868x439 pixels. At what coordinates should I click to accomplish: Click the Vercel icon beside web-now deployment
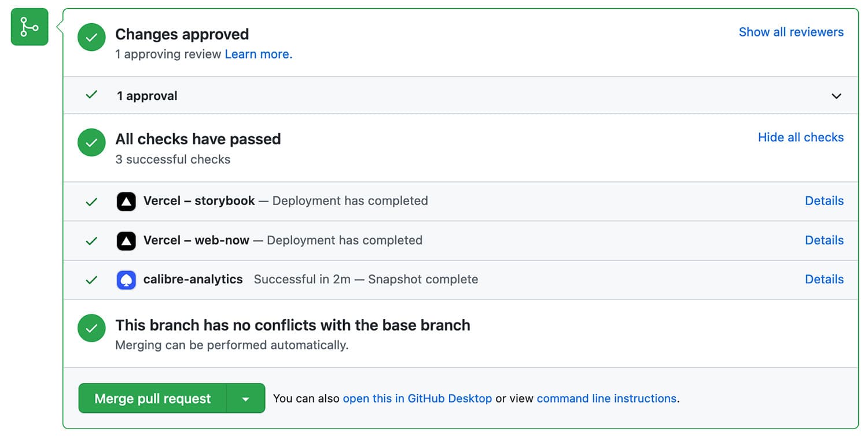(x=126, y=240)
